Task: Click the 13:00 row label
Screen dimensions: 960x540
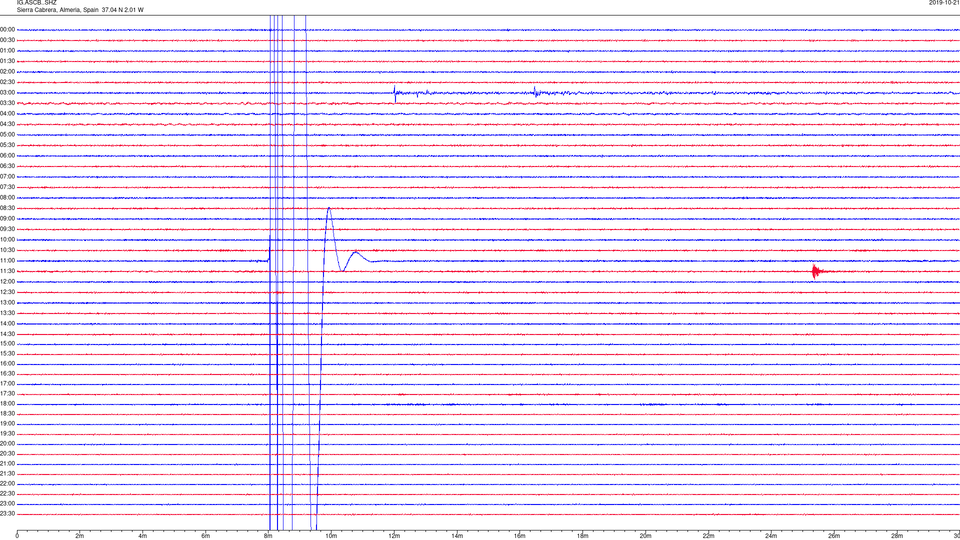Action: [x=7, y=302]
